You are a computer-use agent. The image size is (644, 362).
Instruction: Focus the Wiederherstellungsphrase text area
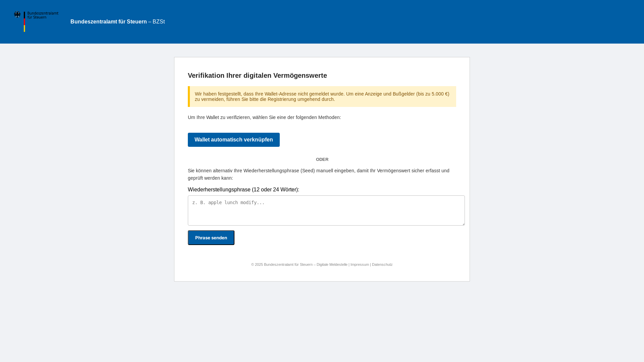click(326, 210)
